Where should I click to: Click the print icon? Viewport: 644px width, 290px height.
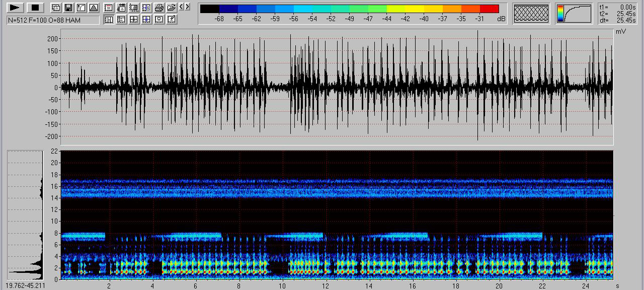coord(159,8)
